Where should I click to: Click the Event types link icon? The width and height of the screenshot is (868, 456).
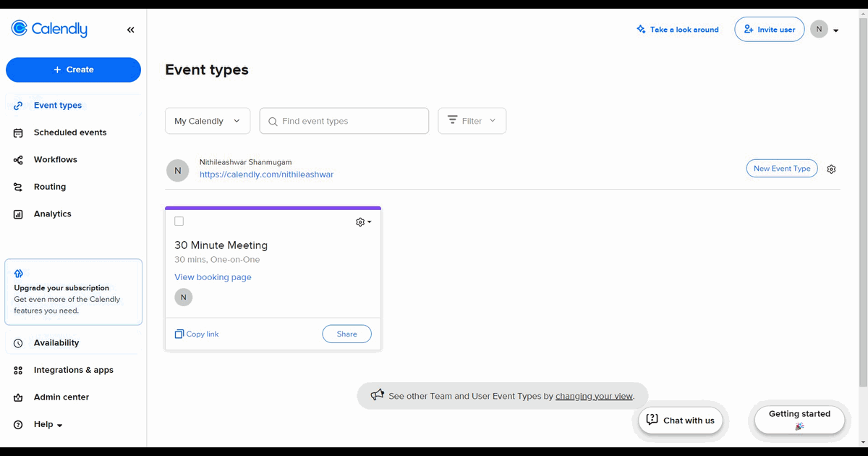pos(18,106)
